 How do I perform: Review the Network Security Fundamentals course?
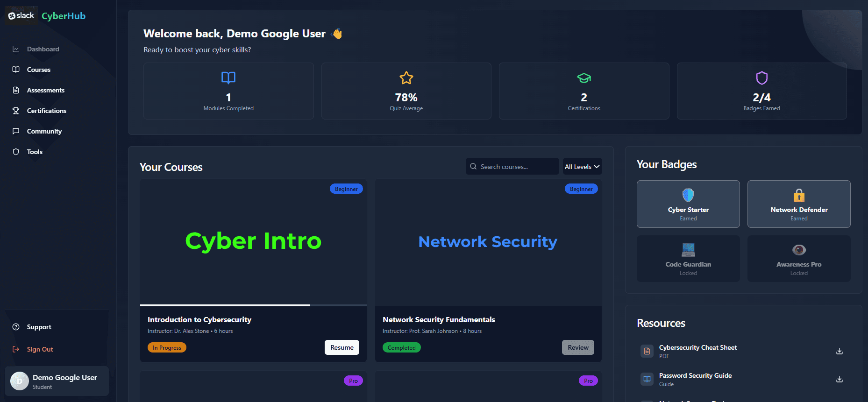click(x=578, y=347)
